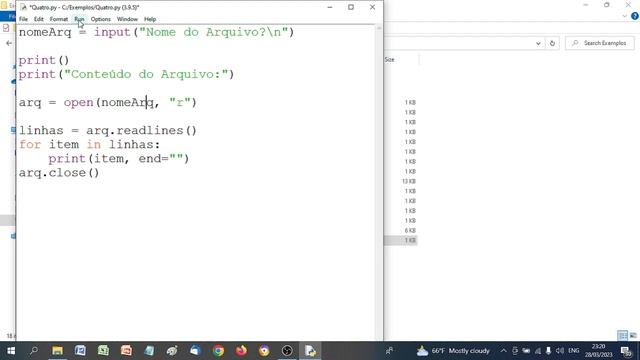Open the Edit menu in IDLE
Screen dimensions: 640x360
click(x=38, y=19)
